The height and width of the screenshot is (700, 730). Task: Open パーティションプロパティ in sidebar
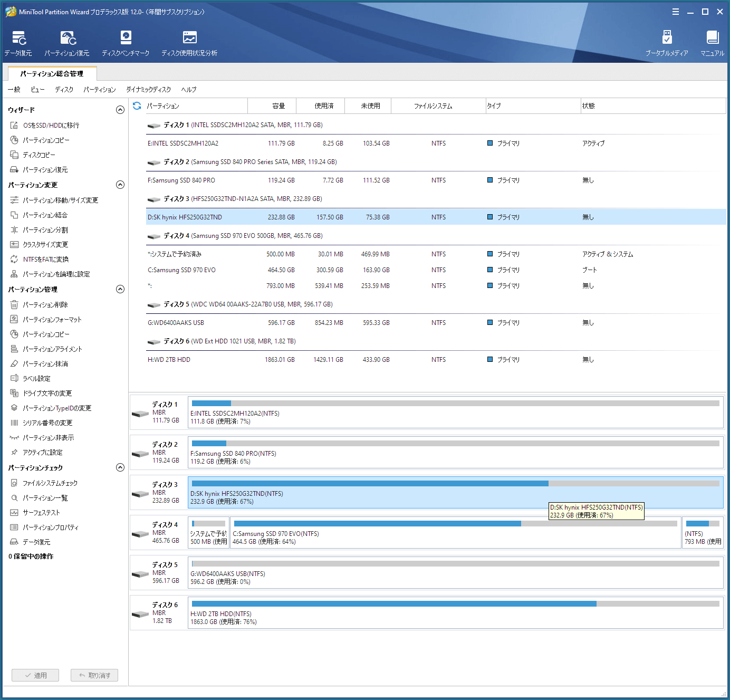[44, 528]
